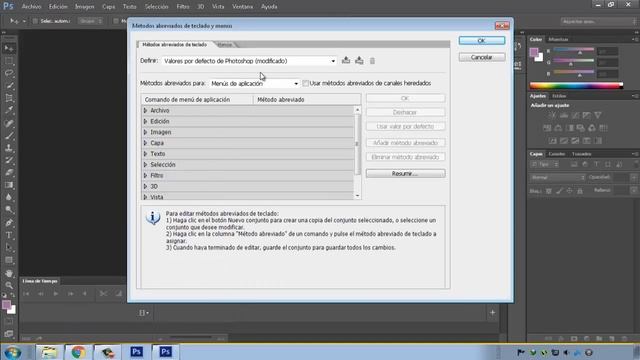Expand the Capa command group
The width and height of the screenshot is (640, 360).
click(x=145, y=143)
